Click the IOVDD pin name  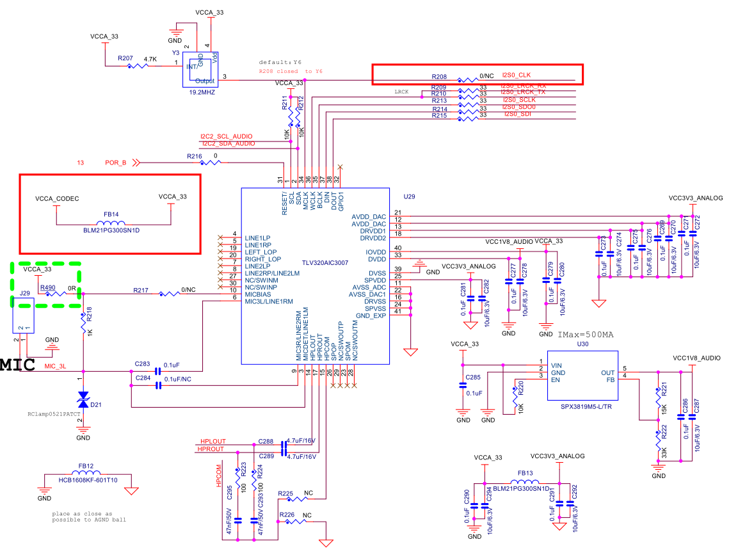[x=376, y=252]
